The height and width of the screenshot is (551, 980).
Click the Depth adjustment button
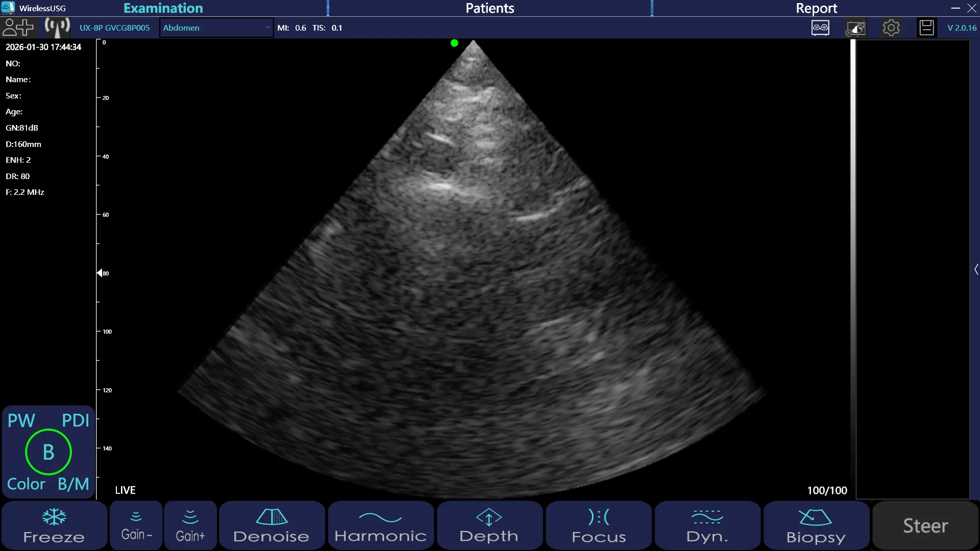[489, 525]
